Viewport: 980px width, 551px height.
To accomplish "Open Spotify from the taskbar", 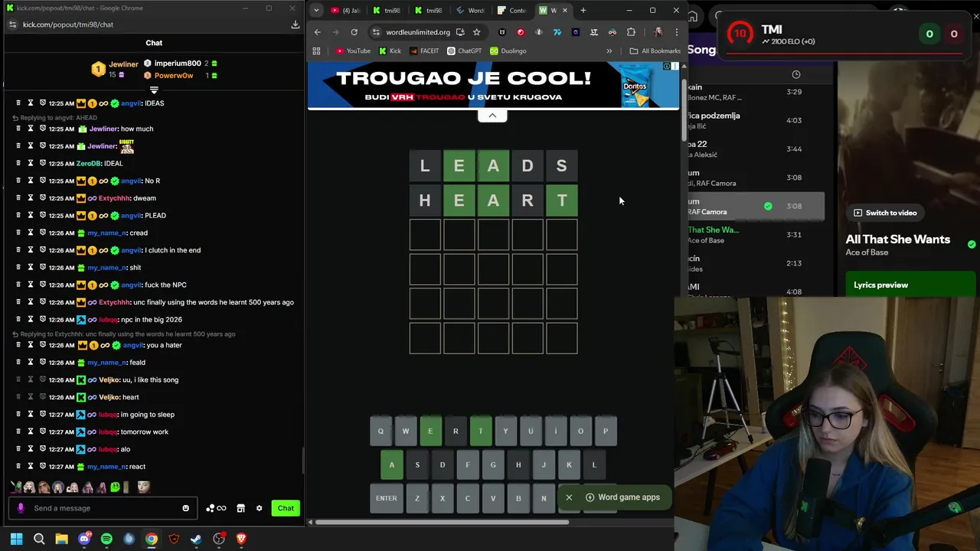I will pyautogui.click(x=106, y=539).
